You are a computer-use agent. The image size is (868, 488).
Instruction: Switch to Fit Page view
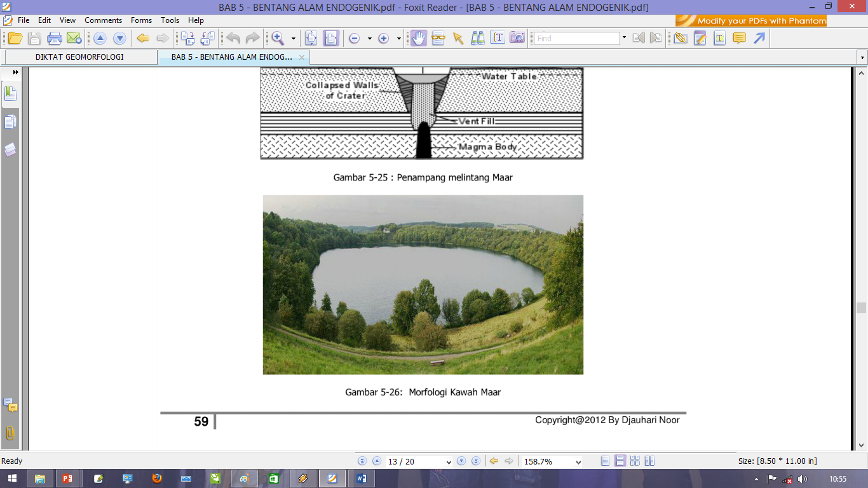311,38
